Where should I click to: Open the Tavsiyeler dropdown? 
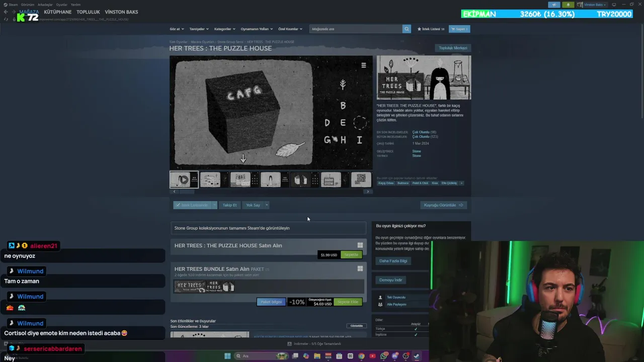[x=199, y=29]
